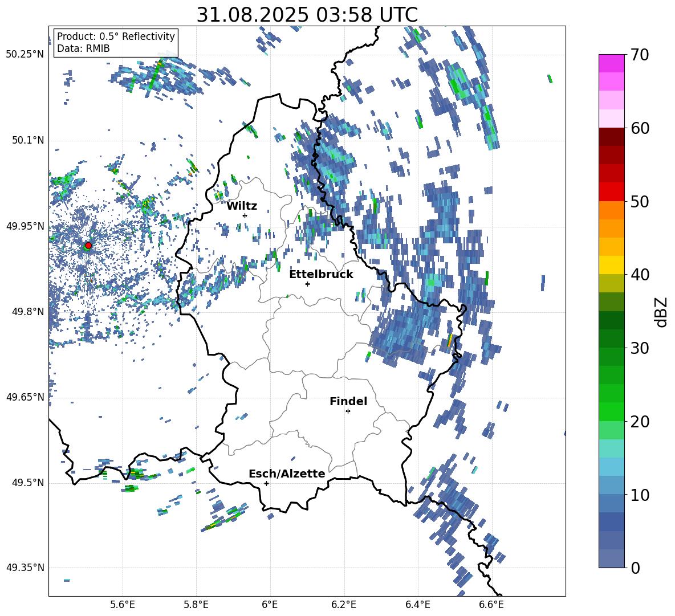Click the orange colorbar segment between 40 and 50
The width and height of the screenshot is (675, 616).
611,229
